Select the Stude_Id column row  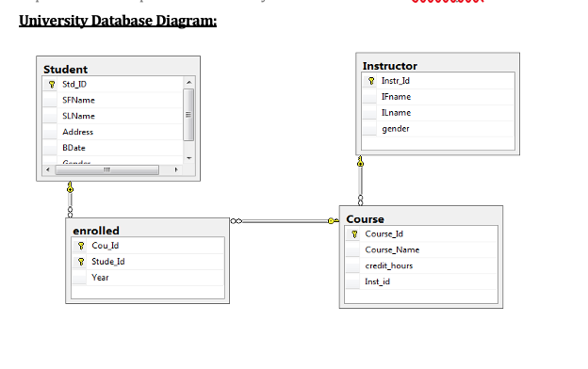148,262
